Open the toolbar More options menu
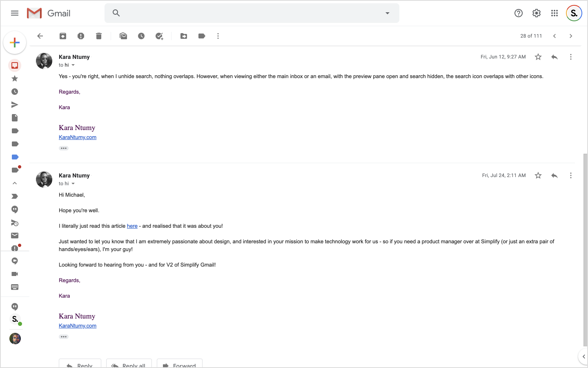This screenshot has width=588, height=368. tap(218, 36)
